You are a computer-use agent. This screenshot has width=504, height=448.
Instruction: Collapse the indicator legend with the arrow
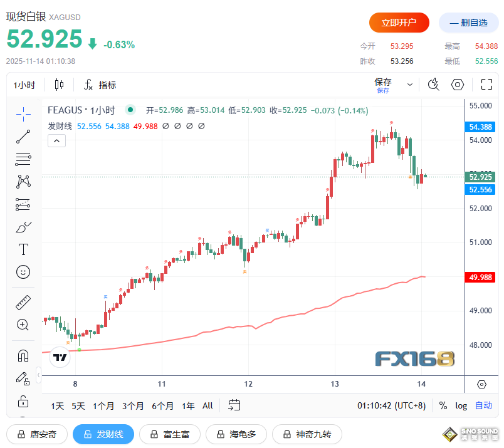(x=56, y=140)
